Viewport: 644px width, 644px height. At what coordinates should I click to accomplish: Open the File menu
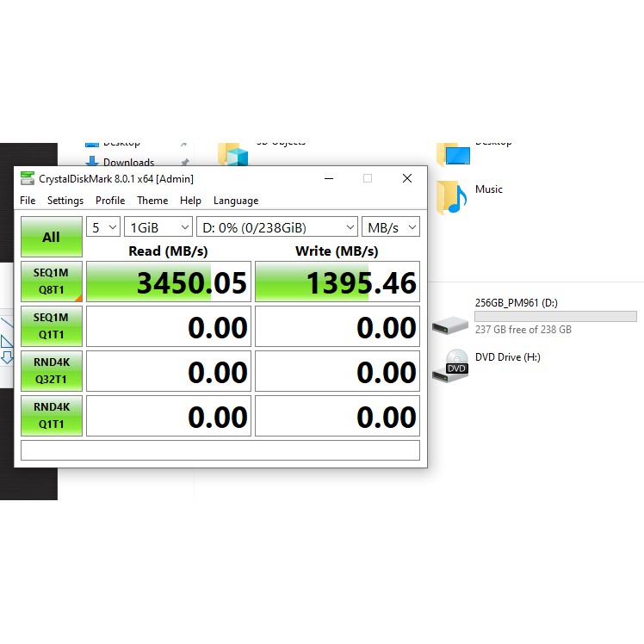[28, 201]
